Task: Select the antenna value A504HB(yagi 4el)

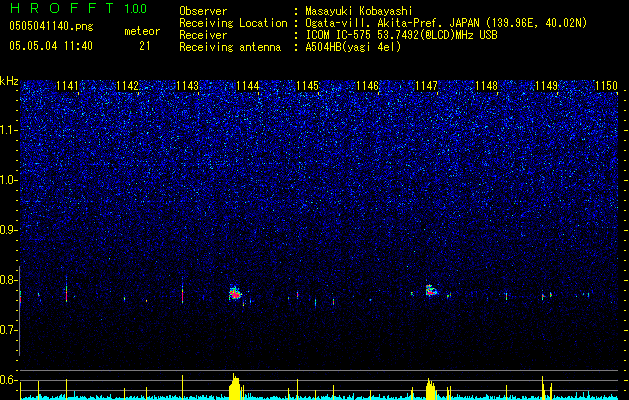Action: click(x=353, y=47)
